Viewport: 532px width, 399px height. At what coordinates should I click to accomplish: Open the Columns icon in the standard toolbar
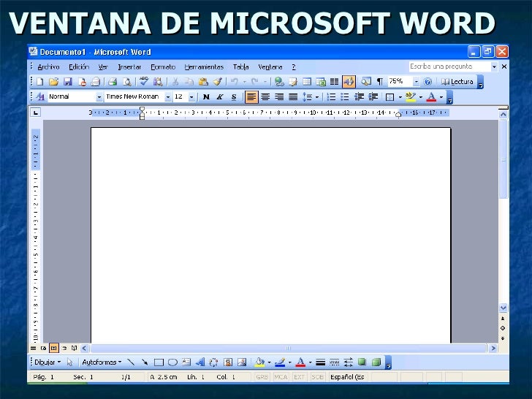335,82
